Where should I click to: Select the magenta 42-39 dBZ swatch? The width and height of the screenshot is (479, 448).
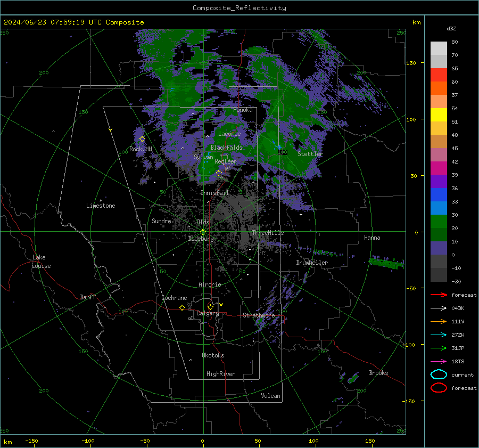point(439,168)
